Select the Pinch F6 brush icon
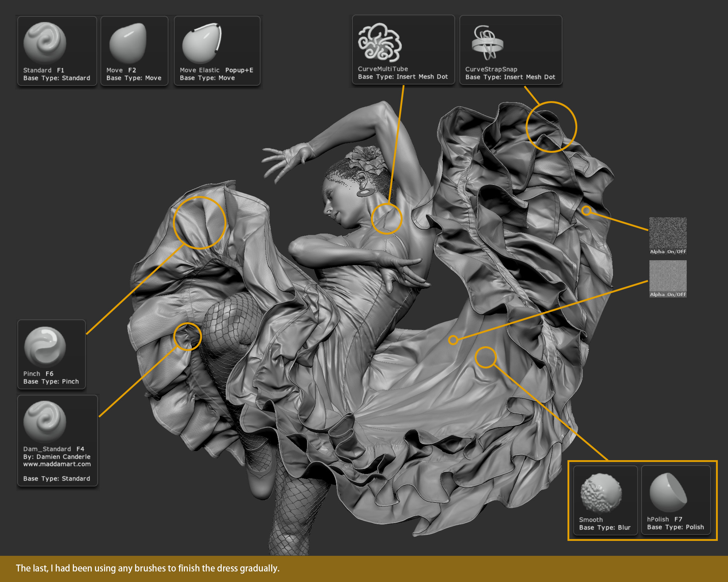 click(x=45, y=347)
